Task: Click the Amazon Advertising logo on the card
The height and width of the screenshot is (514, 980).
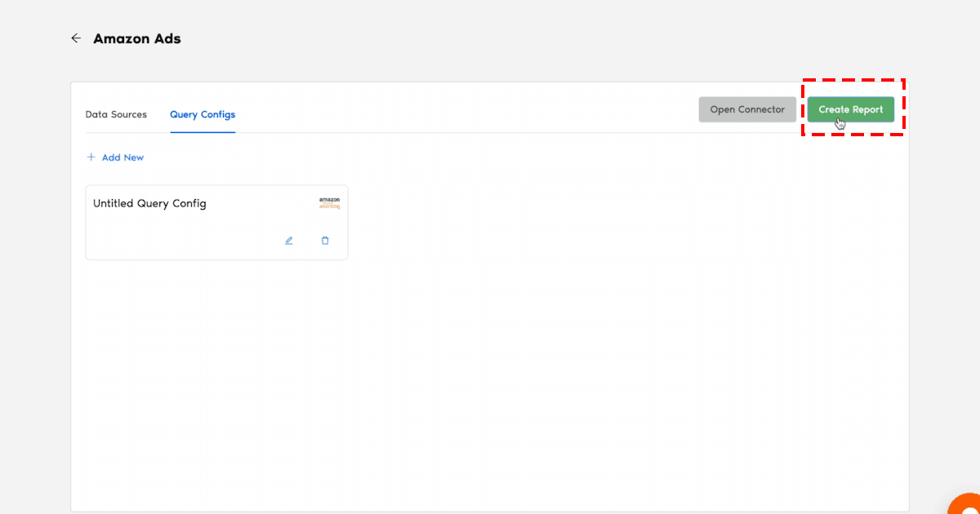Action: click(329, 203)
